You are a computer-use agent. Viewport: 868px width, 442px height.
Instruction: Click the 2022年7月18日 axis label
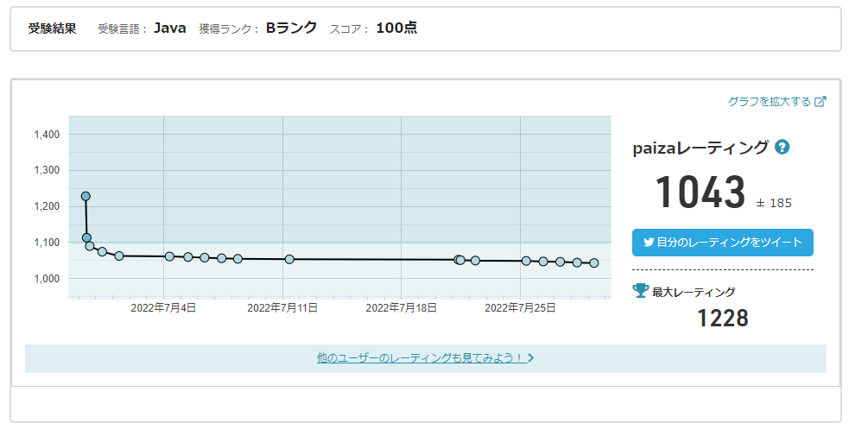pyautogui.click(x=402, y=307)
